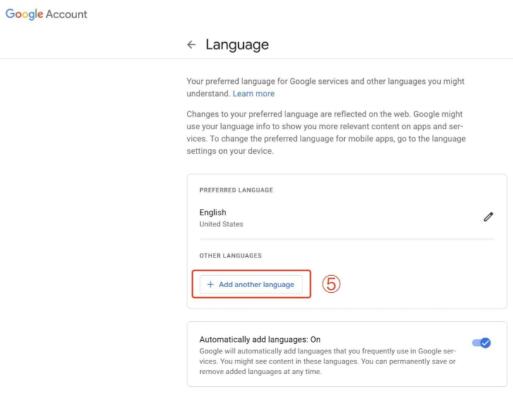Click the Google Account logo
513x398 pixels.
46,14
